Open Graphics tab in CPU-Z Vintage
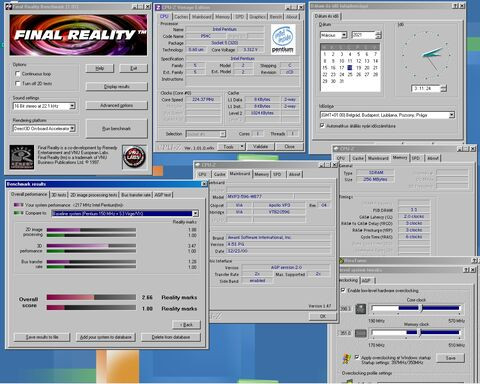480x384 pixels. pyautogui.click(x=257, y=17)
